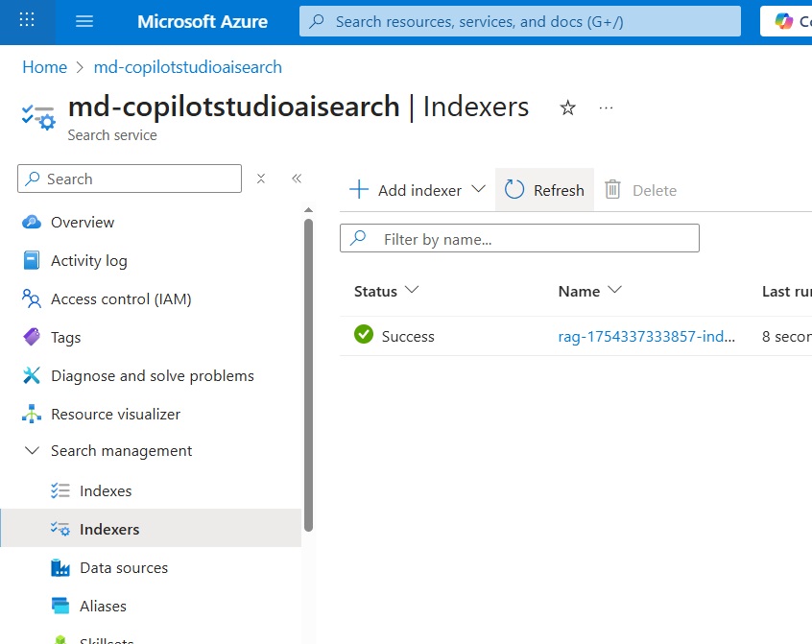The image size is (812, 644).
Task: Click the Copilot icon in header
Action: tap(783, 21)
